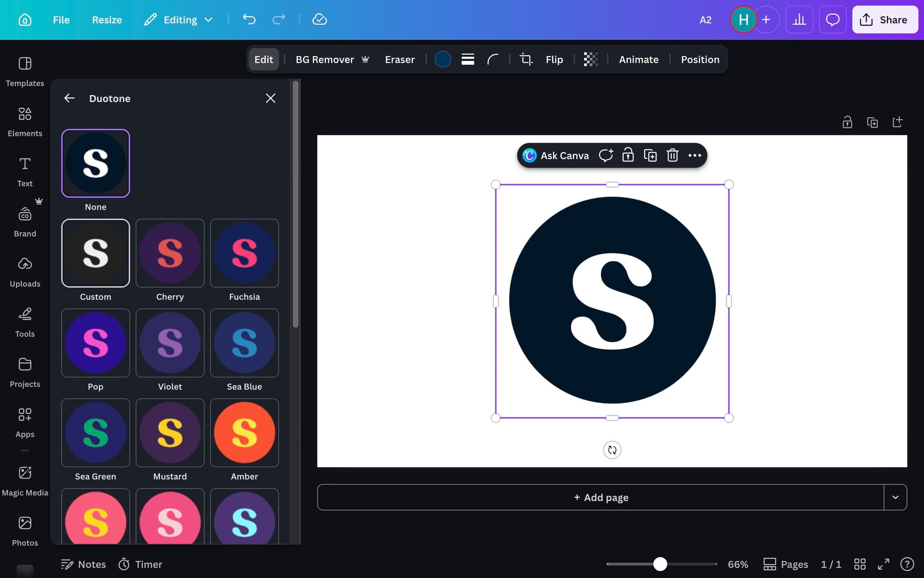The image size is (924, 578).
Task: Open the Elements sidebar panel
Action: pos(25,121)
